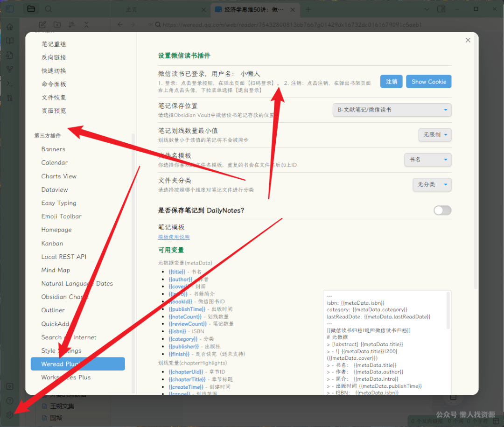This screenshot has height=427, width=504.
Task: Open the settings gear in the bottom-left ribbon
Action: (x=10, y=415)
